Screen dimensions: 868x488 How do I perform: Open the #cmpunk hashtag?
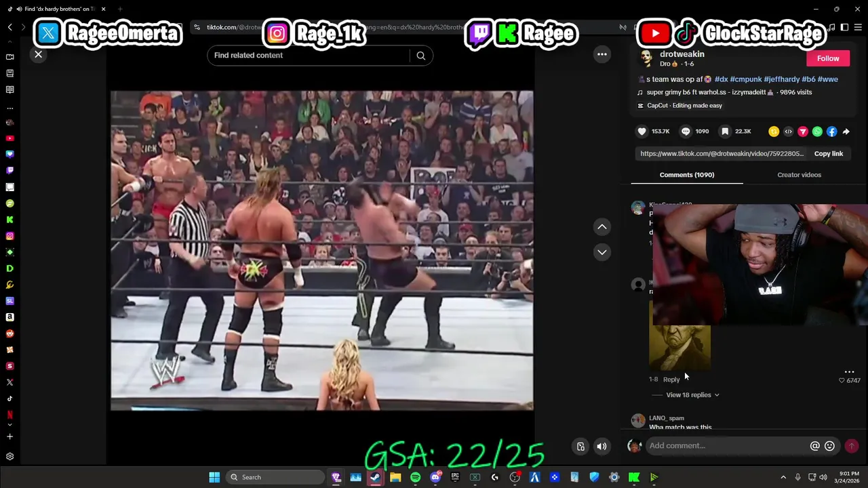point(746,79)
